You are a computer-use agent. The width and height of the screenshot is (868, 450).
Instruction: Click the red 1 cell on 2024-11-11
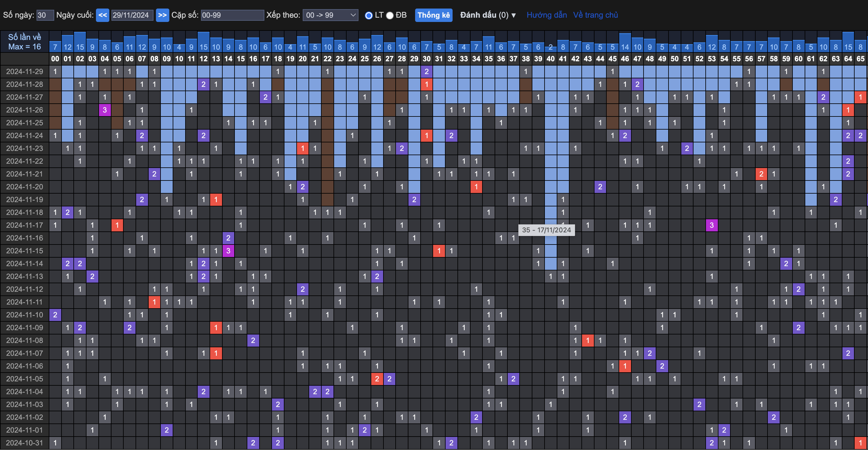tap(154, 302)
